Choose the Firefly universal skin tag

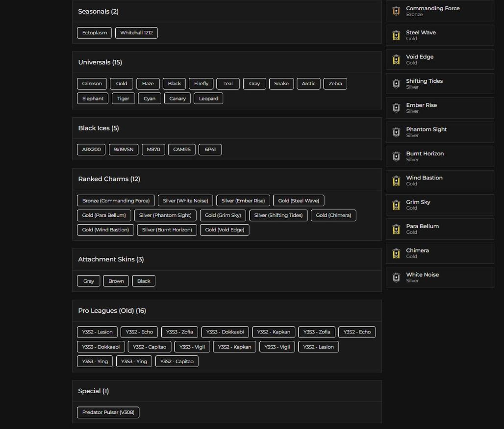[x=201, y=83]
